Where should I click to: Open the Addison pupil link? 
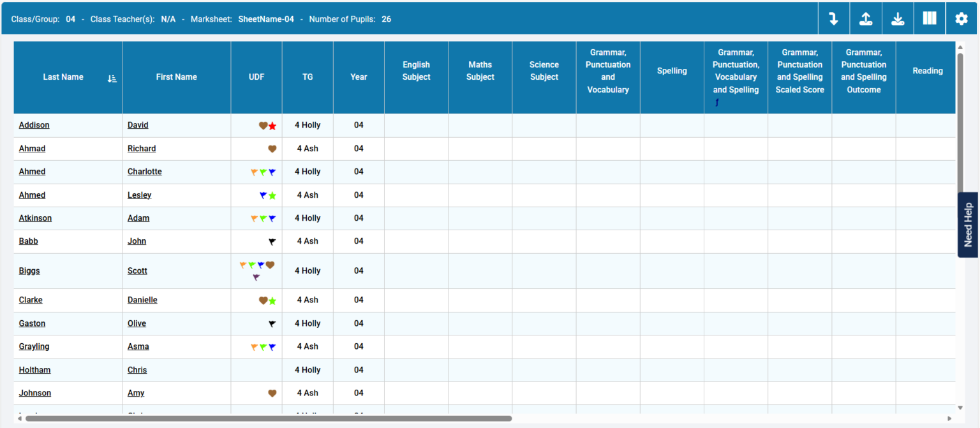point(34,125)
